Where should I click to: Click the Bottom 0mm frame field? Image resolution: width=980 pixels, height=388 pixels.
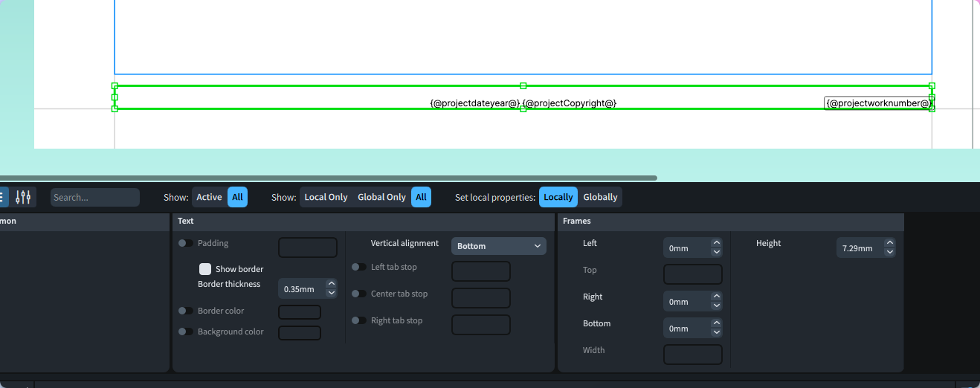point(687,329)
